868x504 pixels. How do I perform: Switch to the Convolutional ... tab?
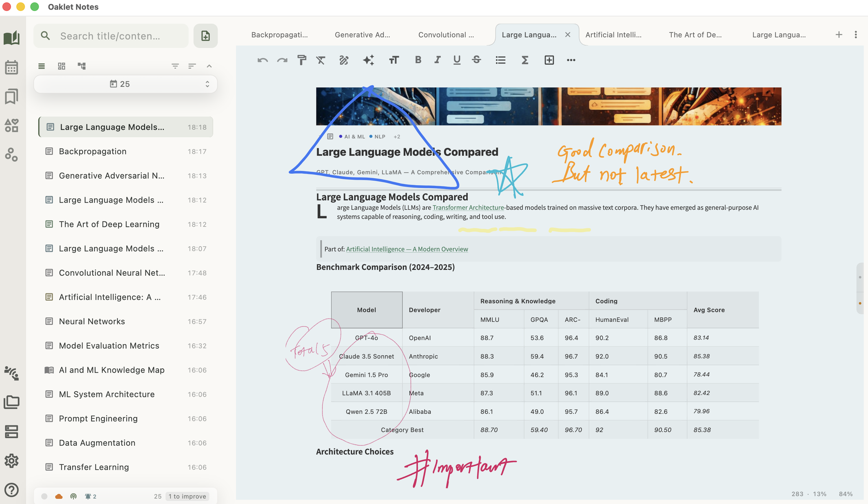[x=446, y=35]
